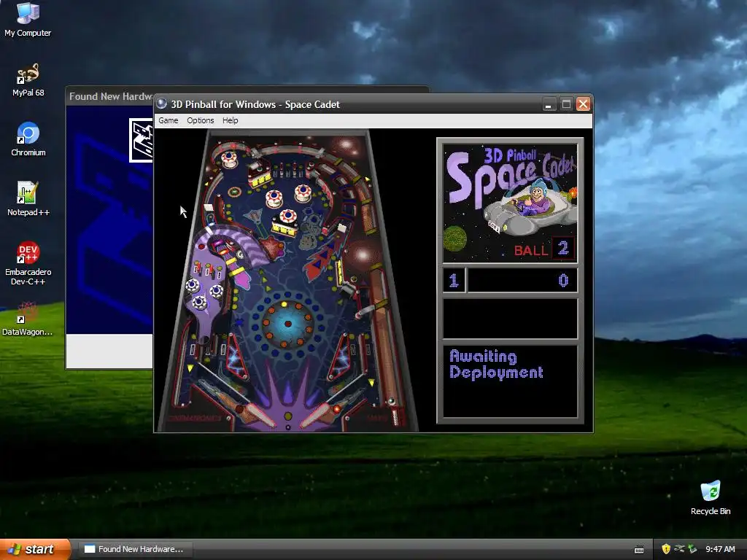747x560 pixels.
Task: Select the Notepad++ desktop shortcut
Action: point(28,199)
